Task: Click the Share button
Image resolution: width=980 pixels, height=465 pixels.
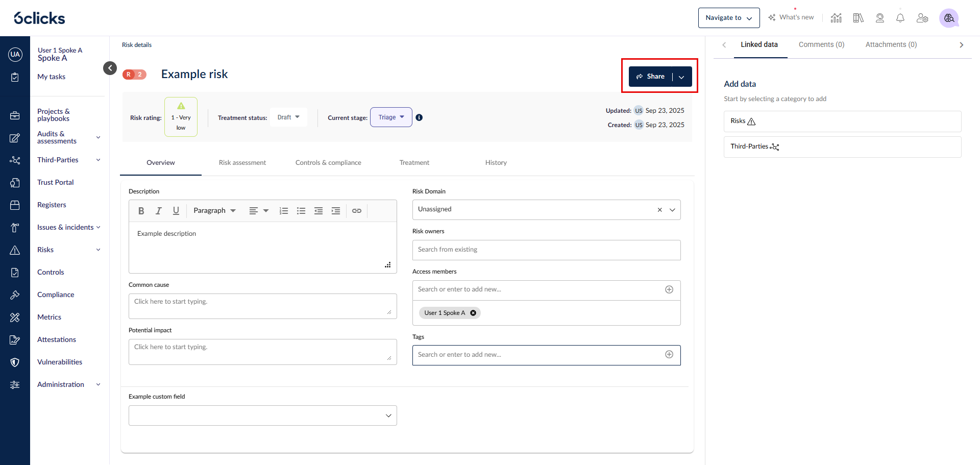Action: (651, 77)
